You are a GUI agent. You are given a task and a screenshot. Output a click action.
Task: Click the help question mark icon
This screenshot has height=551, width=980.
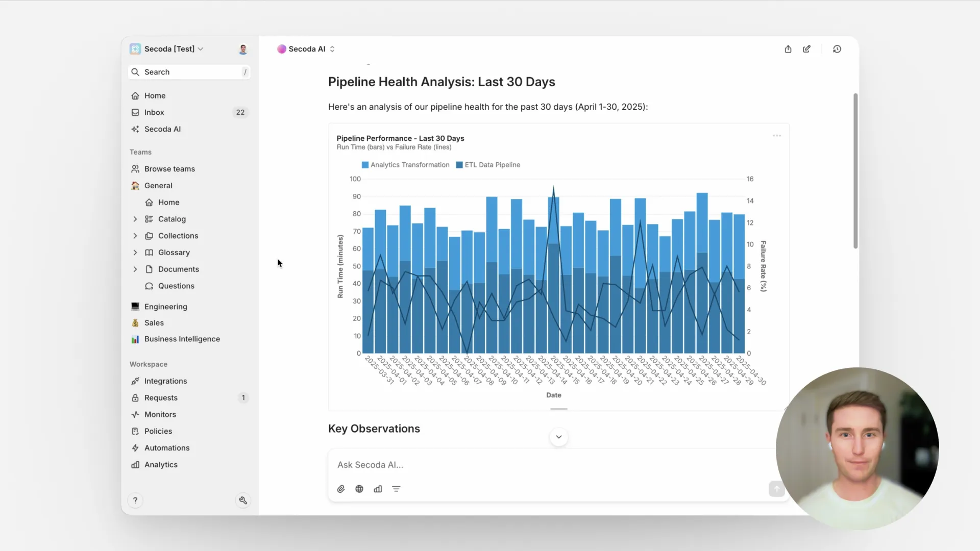pos(135,500)
